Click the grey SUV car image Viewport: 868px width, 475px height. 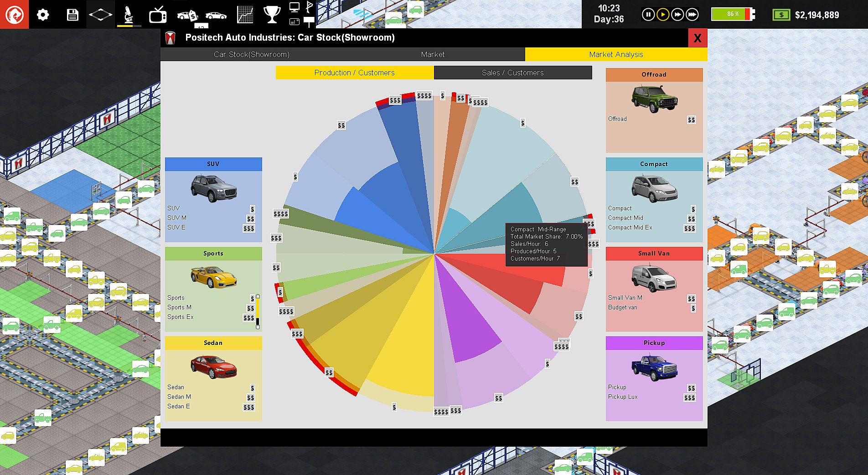213,188
